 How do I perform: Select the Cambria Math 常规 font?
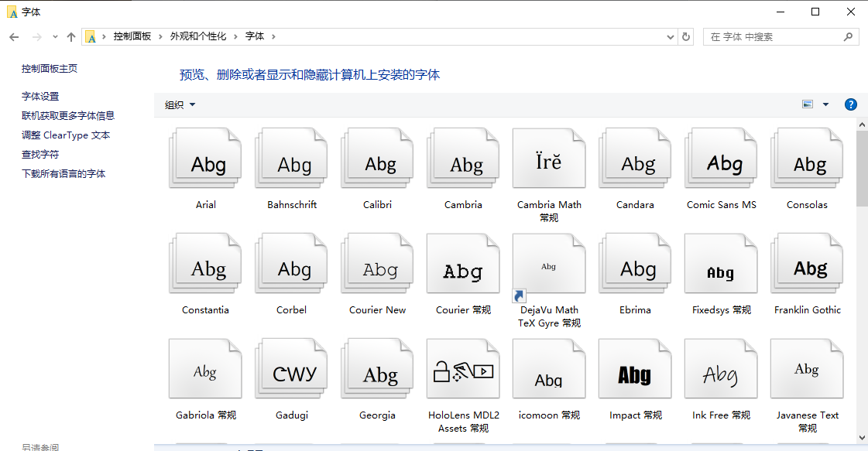548,159
